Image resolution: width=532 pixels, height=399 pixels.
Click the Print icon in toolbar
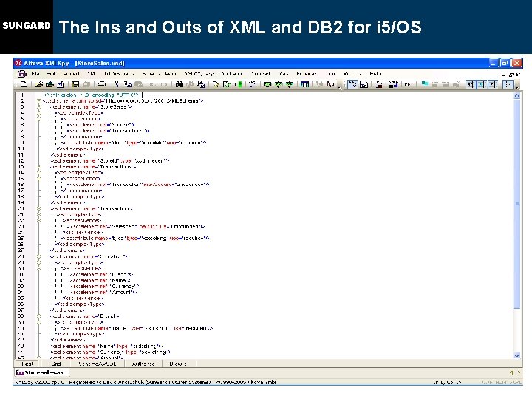101,84
